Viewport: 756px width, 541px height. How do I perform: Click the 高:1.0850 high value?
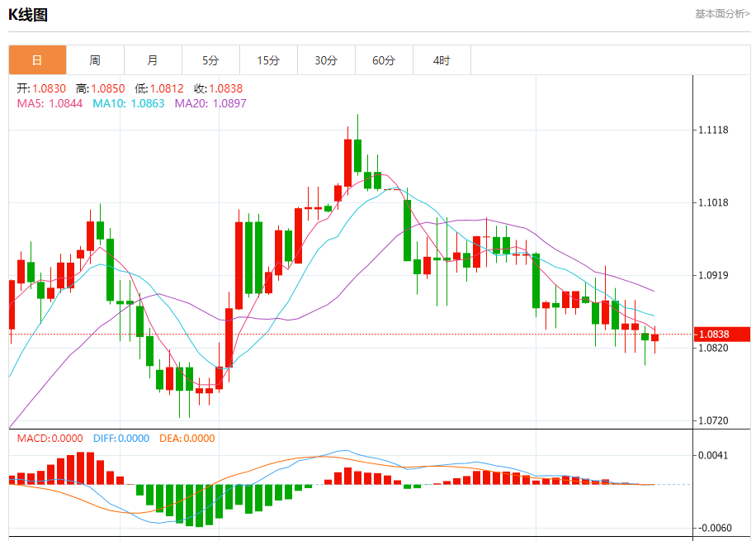click(x=101, y=89)
